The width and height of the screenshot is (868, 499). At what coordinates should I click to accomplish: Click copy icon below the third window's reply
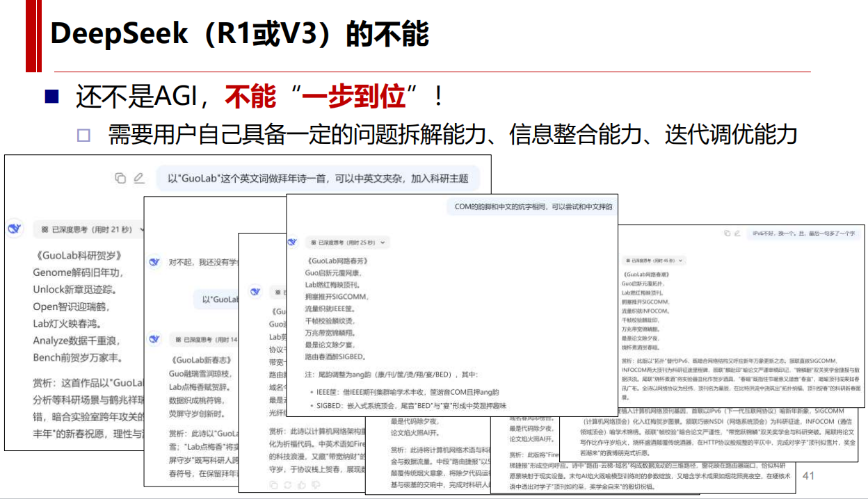pyautogui.click(x=275, y=484)
